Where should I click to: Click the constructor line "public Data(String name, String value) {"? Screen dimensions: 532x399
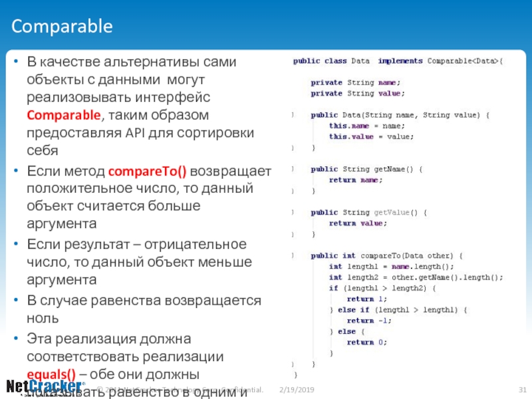(x=400, y=115)
